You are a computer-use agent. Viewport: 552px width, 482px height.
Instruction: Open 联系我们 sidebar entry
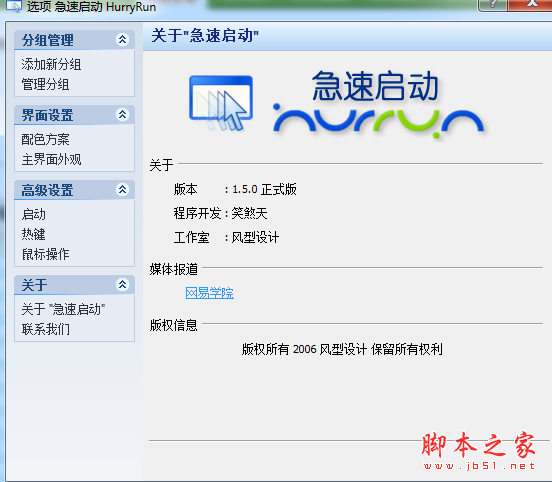coord(45,329)
